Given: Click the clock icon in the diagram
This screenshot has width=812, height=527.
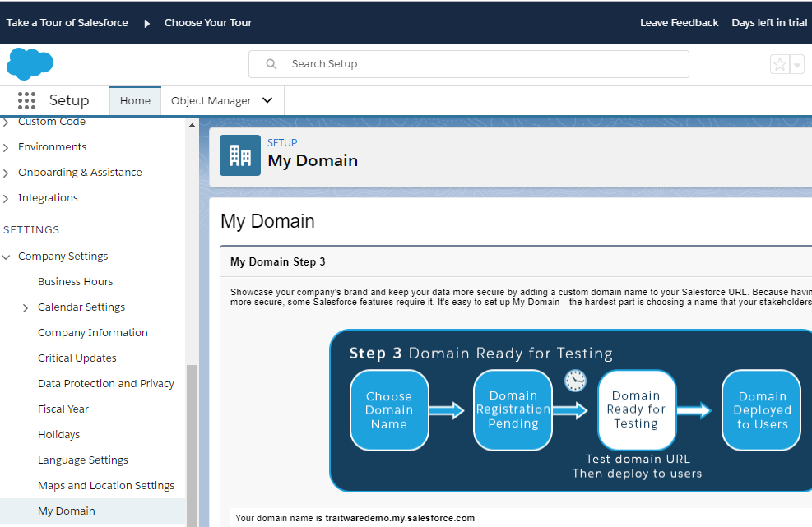Looking at the screenshot, I should point(575,381).
